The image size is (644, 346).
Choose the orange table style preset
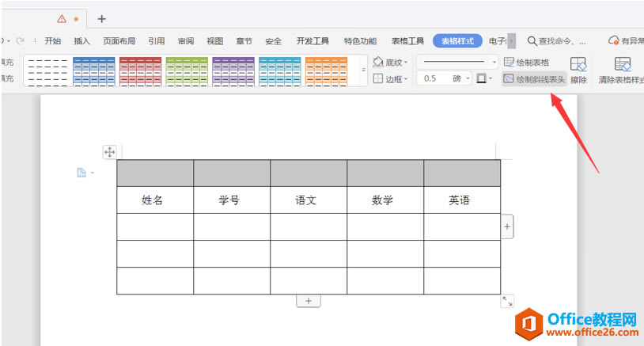pyautogui.click(x=326, y=70)
